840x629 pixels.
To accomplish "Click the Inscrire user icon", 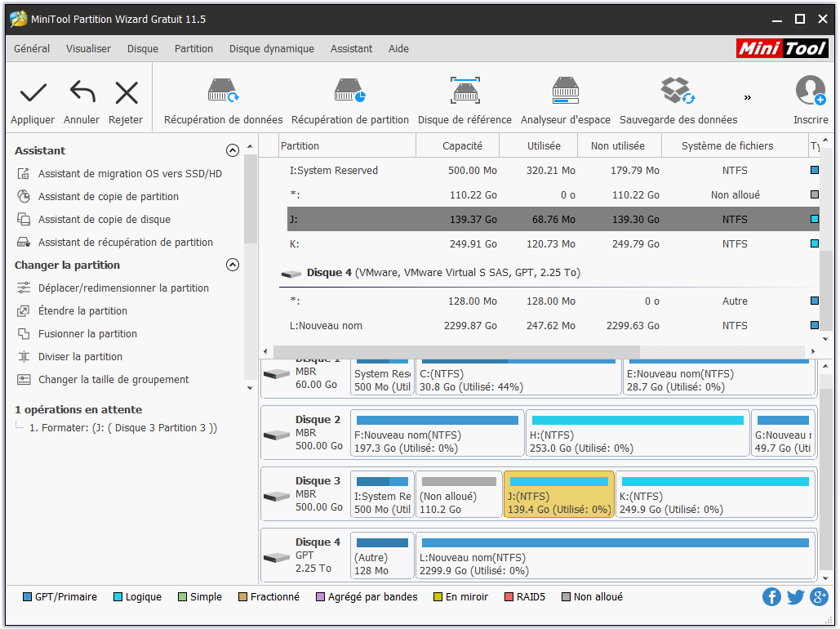I will pos(811,90).
